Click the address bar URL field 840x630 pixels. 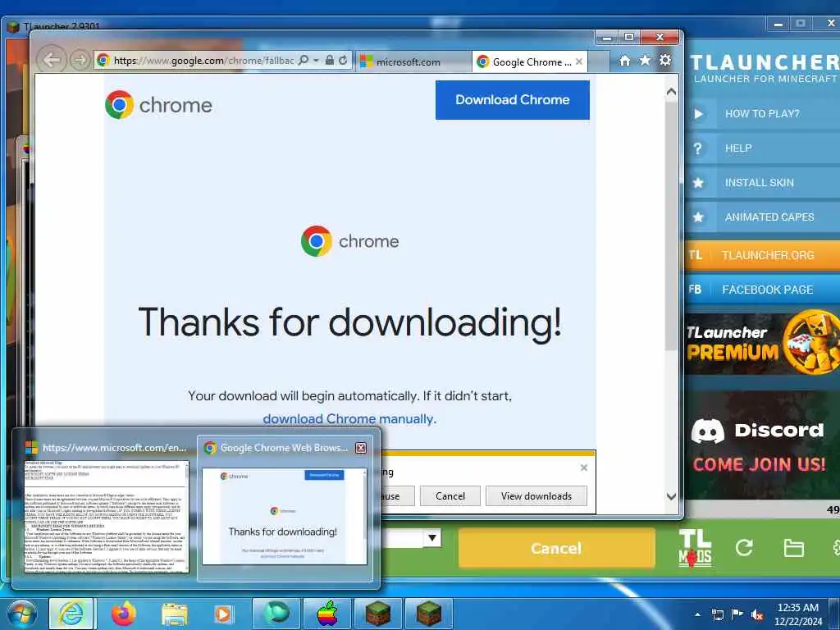pyautogui.click(x=203, y=61)
